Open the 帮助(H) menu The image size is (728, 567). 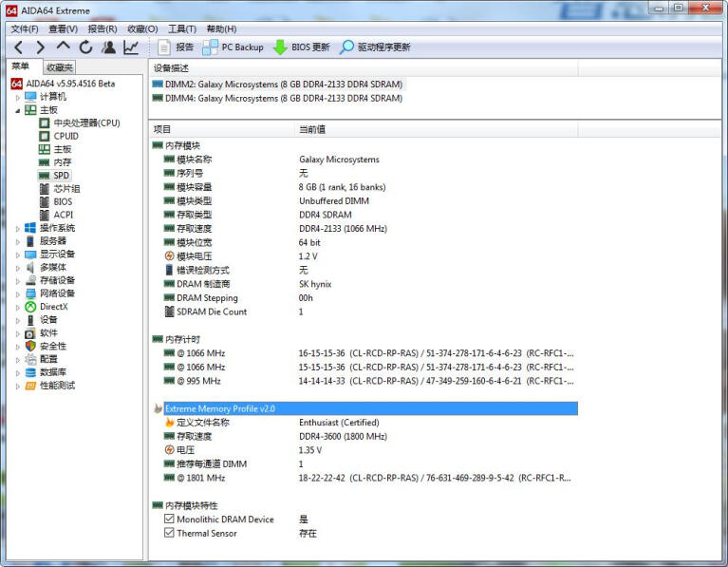221,28
